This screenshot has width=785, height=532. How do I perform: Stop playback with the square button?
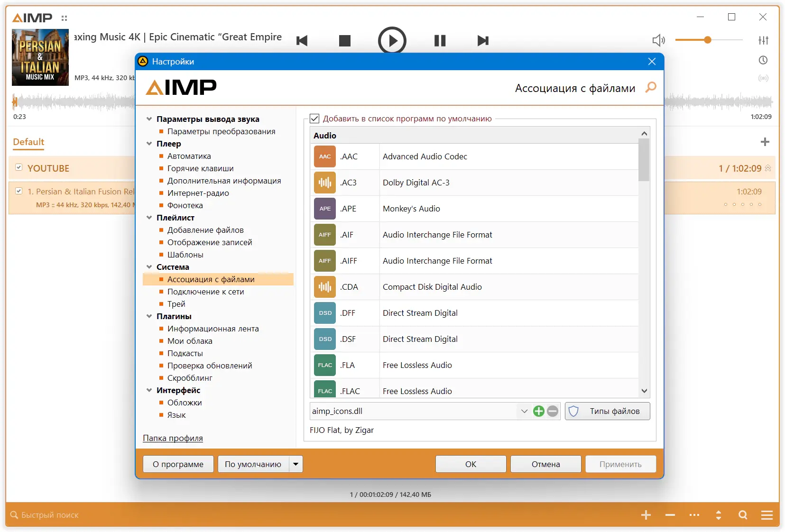(x=345, y=41)
